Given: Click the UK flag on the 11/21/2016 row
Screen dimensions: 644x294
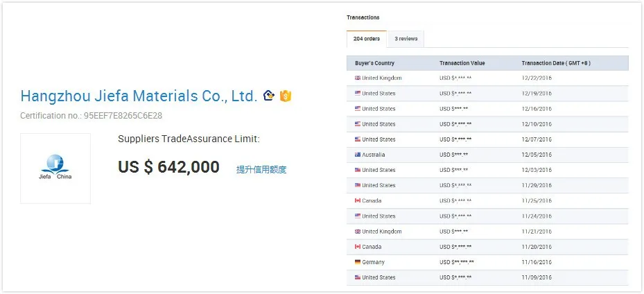Looking at the screenshot, I should tap(358, 232).
